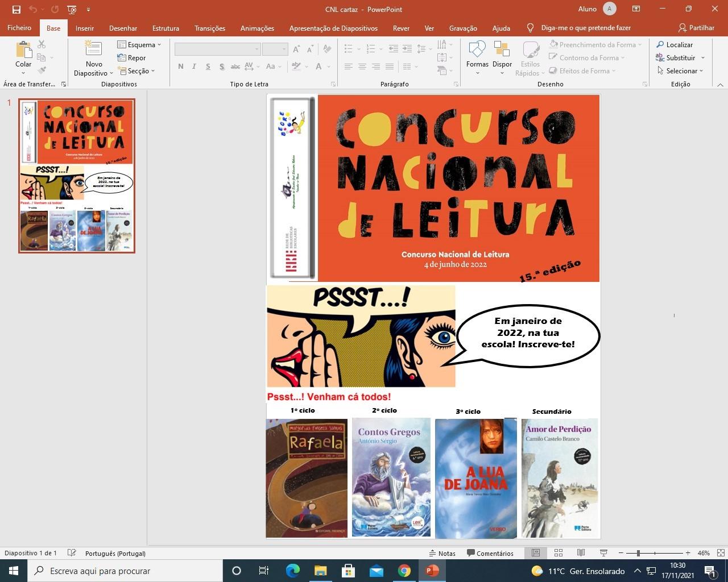This screenshot has height=582, width=728.
Task: Click the Copy icon
Action: click(42, 57)
